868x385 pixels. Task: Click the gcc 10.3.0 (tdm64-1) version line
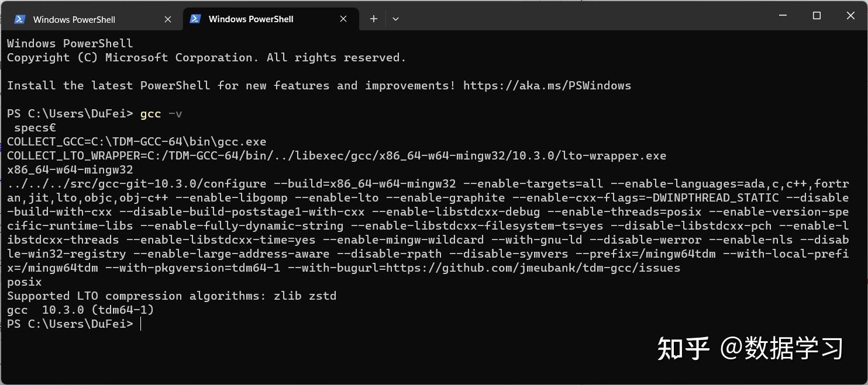click(81, 310)
